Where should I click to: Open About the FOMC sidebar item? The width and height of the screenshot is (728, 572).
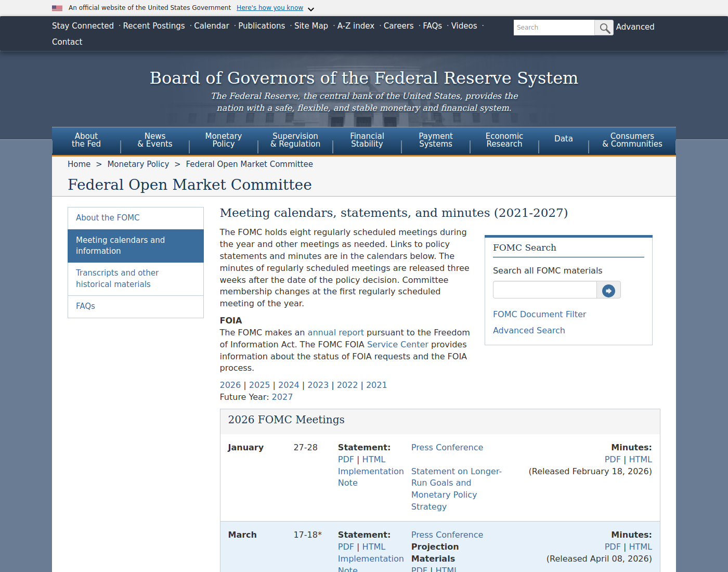click(136, 218)
